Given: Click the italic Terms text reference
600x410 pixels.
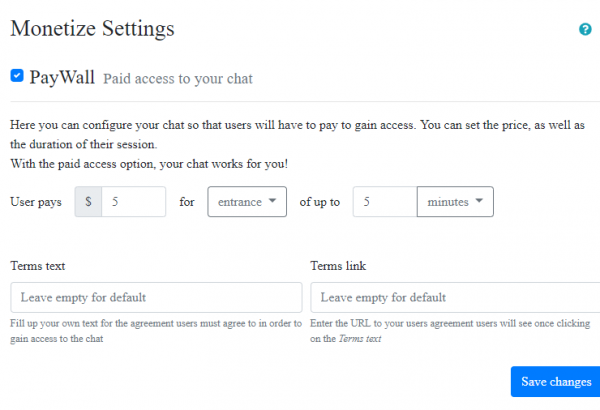Looking at the screenshot, I should 359,339.
